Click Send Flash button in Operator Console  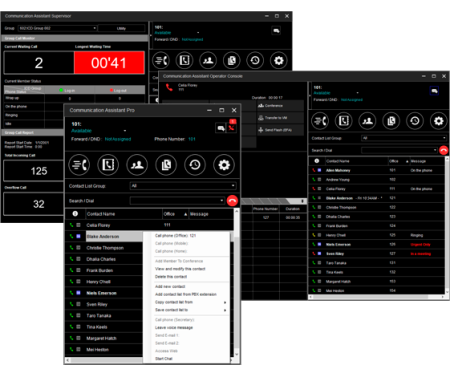pyautogui.click(x=280, y=130)
